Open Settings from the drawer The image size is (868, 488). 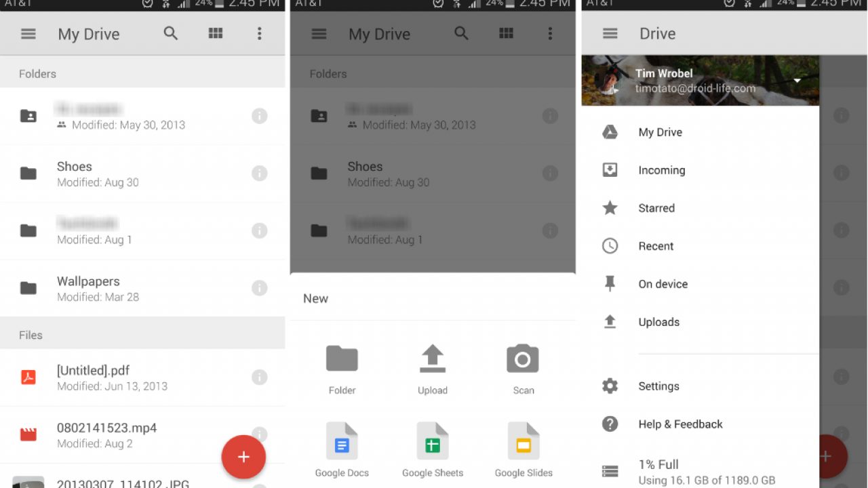[658, 386]
